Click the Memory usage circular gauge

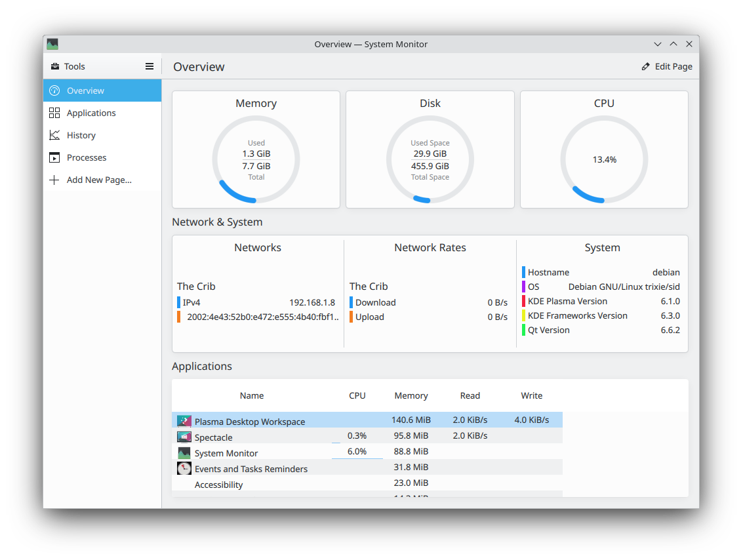(256, 159)
